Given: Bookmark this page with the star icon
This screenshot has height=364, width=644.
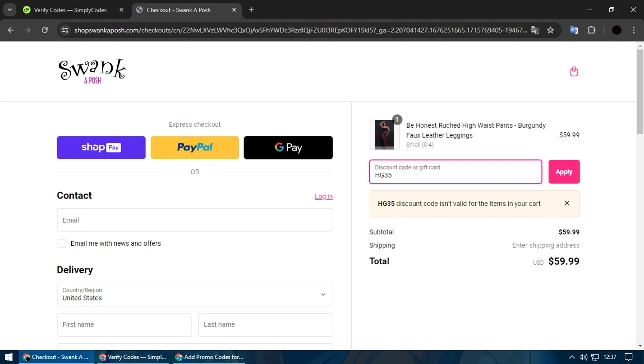Looking at the screenshot, I should [x=550, y=30].
